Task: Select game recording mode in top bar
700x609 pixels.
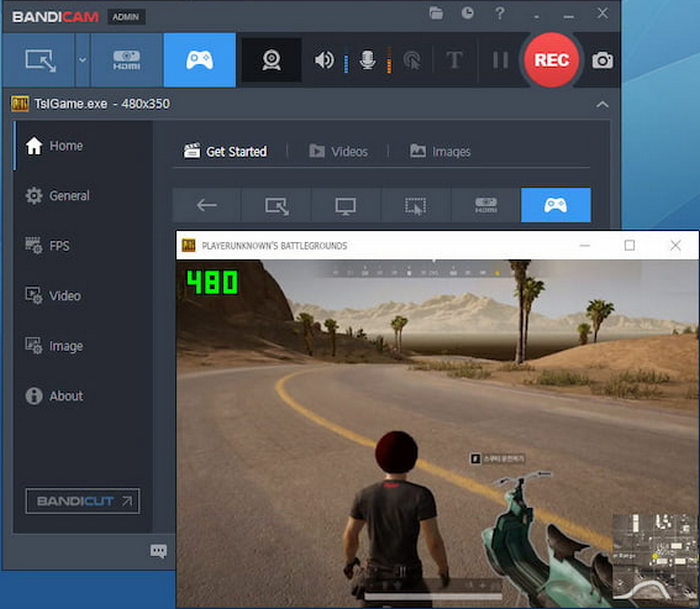Action: point(200,60)
